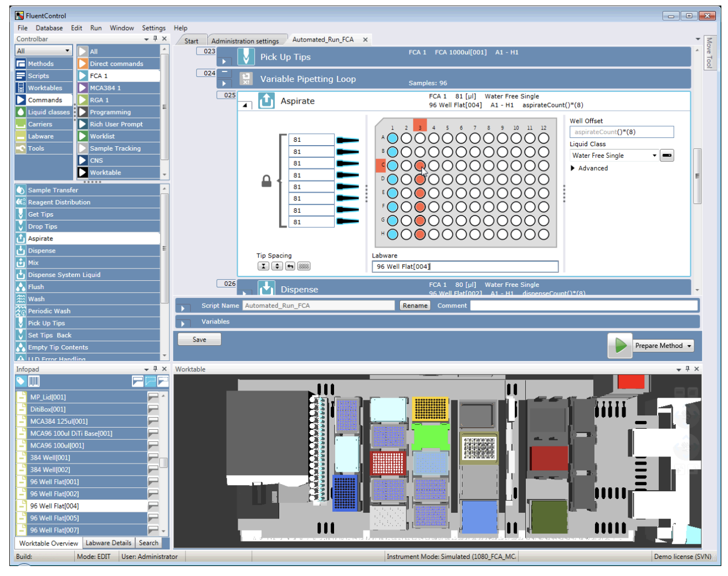Viewport: 728px width, 576px height.
Task: Click the green Prepare Method play icon
Action: (x=620, y=346)
